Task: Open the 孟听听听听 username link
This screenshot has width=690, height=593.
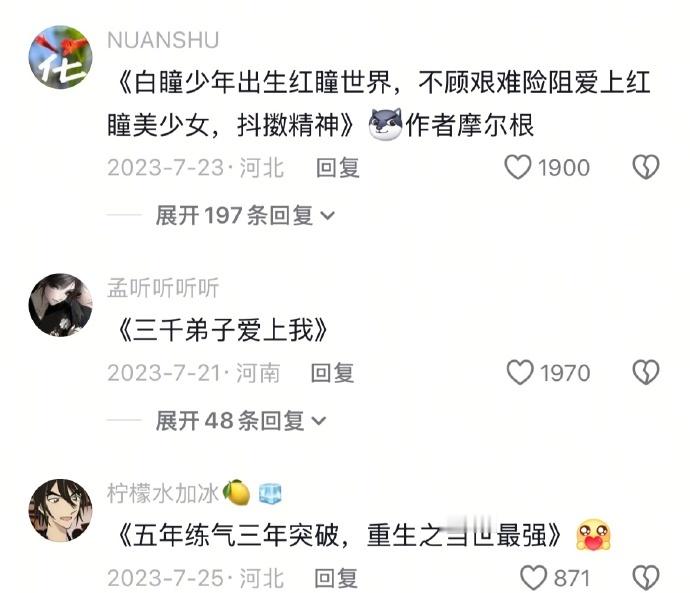Action: click(163, 288)
